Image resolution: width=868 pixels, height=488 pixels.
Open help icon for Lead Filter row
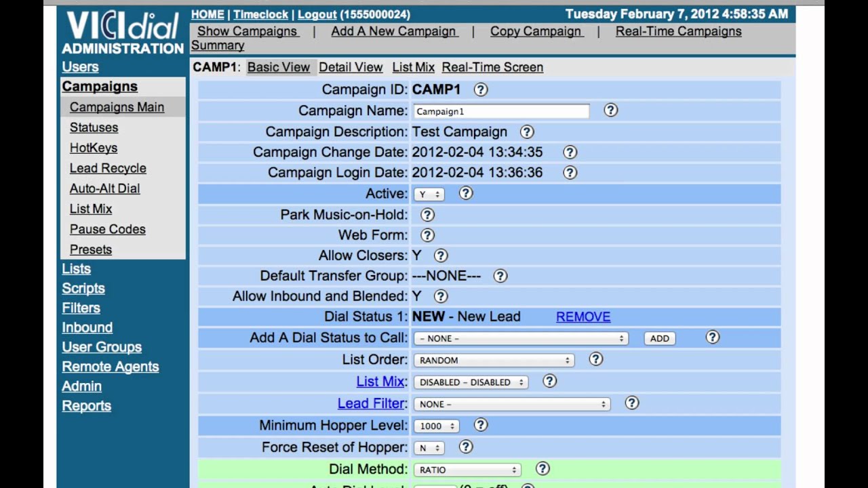coord(632,403)
